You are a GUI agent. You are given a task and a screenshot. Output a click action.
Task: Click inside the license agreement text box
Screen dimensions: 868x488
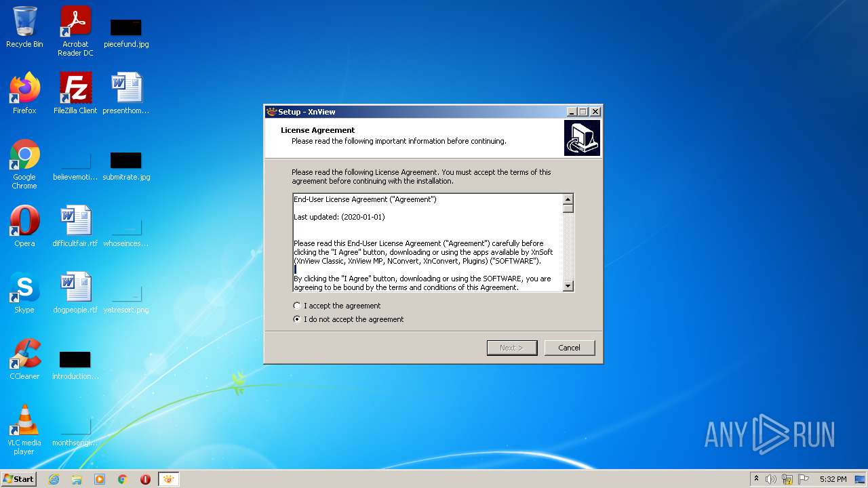[x=428, y=243]
